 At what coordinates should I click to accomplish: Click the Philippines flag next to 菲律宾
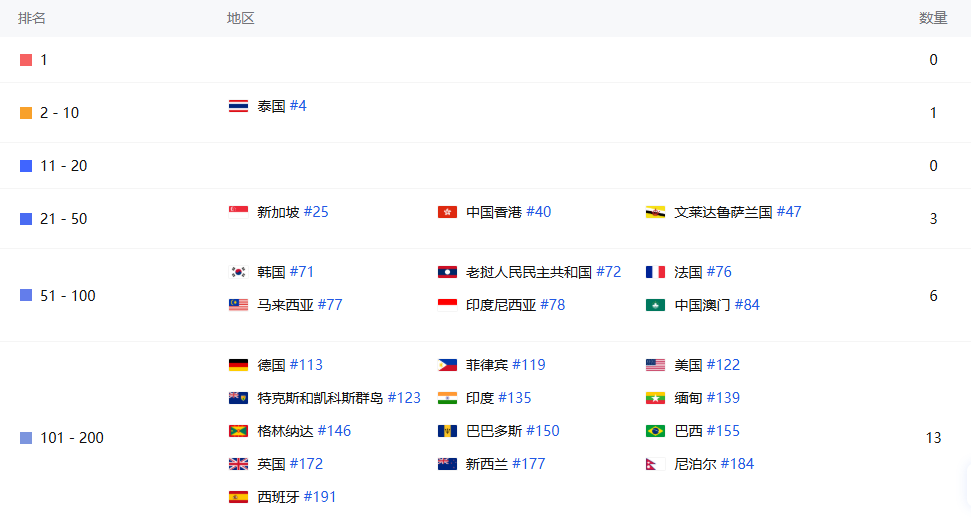point(447,365)
